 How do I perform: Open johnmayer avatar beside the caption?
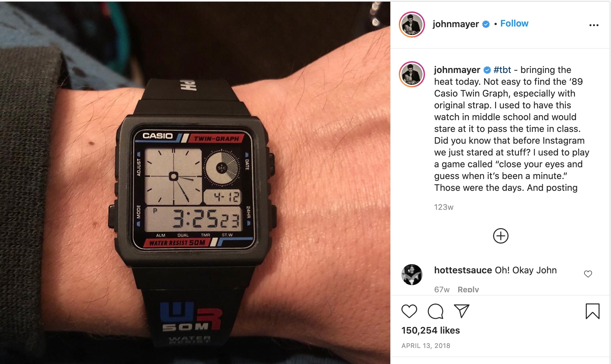click(412, 74)
